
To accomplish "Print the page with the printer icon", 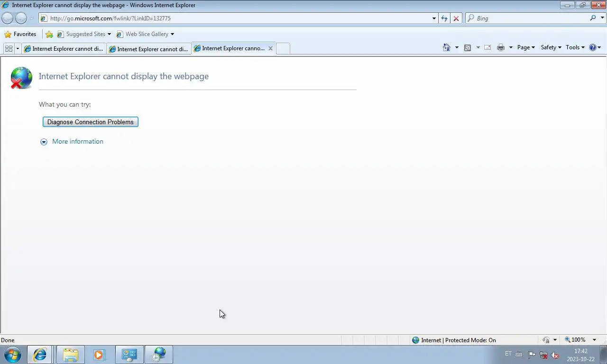I will pyautogui.click(x=501, y=47).
